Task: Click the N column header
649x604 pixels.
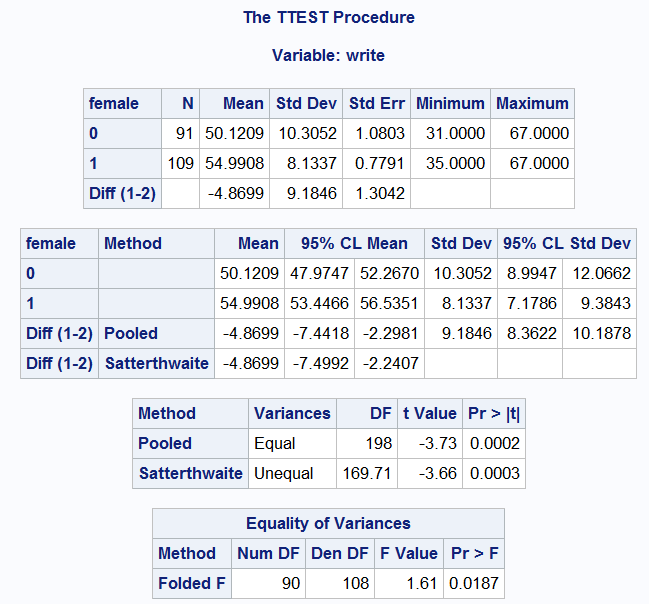Action: pos(188,103)
